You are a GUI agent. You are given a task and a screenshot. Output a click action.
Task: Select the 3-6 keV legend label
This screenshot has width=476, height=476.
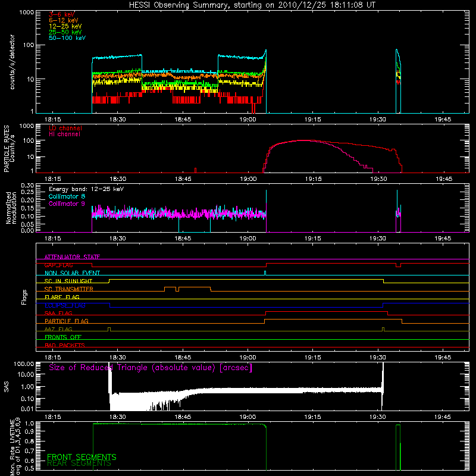coord(62,14)
